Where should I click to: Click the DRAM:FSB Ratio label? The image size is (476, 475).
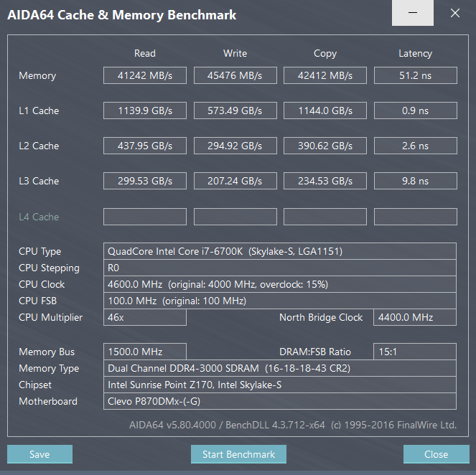tap(315, 352)
